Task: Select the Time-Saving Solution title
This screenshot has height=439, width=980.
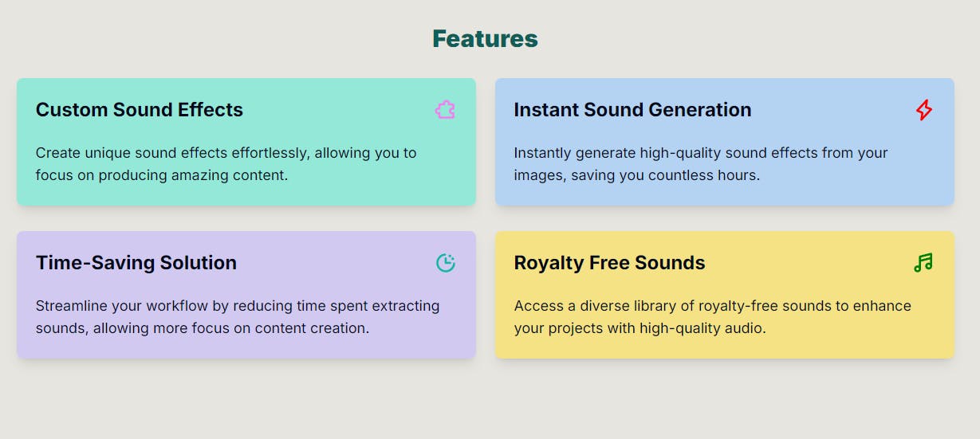Action: coord(136,263)
